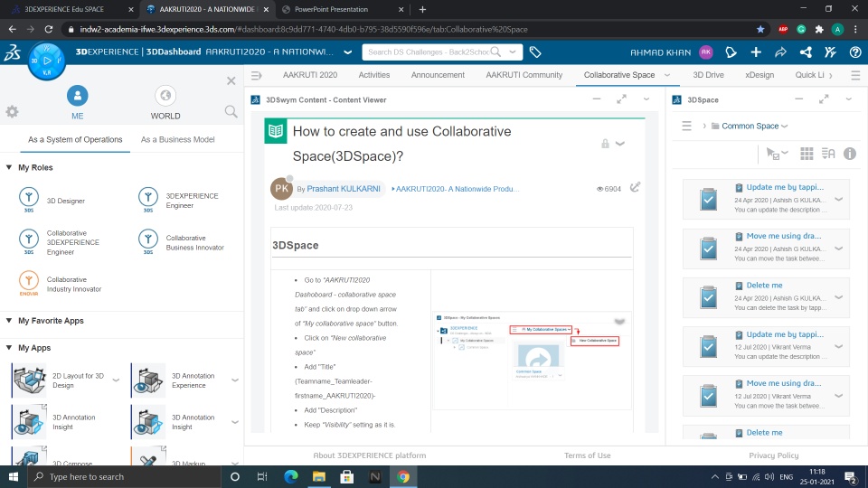Screen dimensions: 868x488
Task: Click the plus add icon in top bar
Action: (x=756, y=52)
